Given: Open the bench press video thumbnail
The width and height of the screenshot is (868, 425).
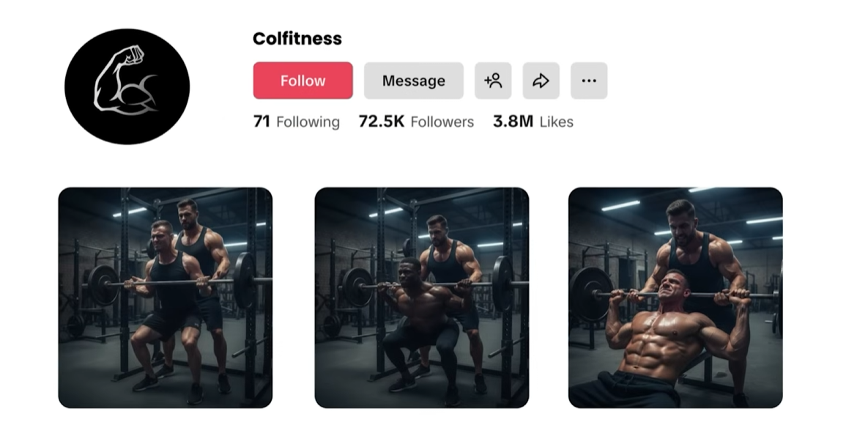Looking at the screenshot, I should (675, 297).
